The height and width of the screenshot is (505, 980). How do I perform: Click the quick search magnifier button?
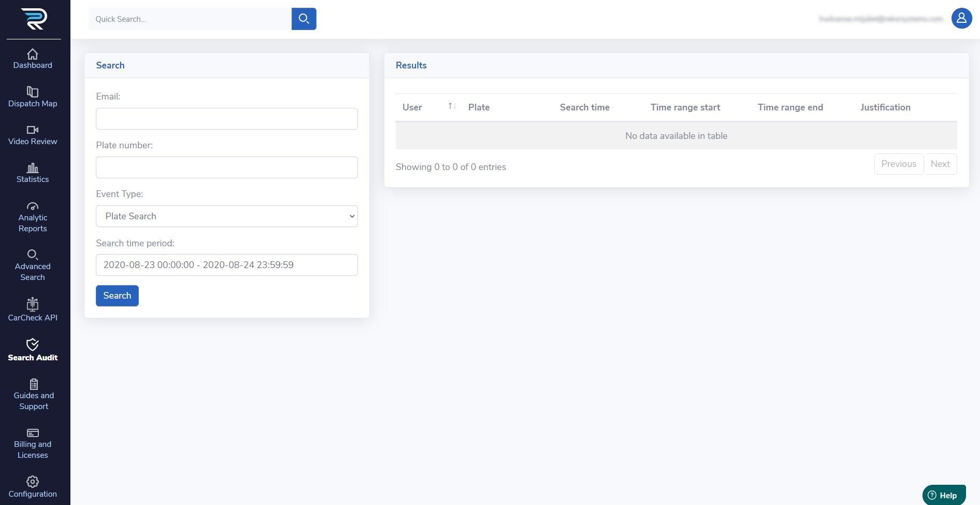pos(304,19)
